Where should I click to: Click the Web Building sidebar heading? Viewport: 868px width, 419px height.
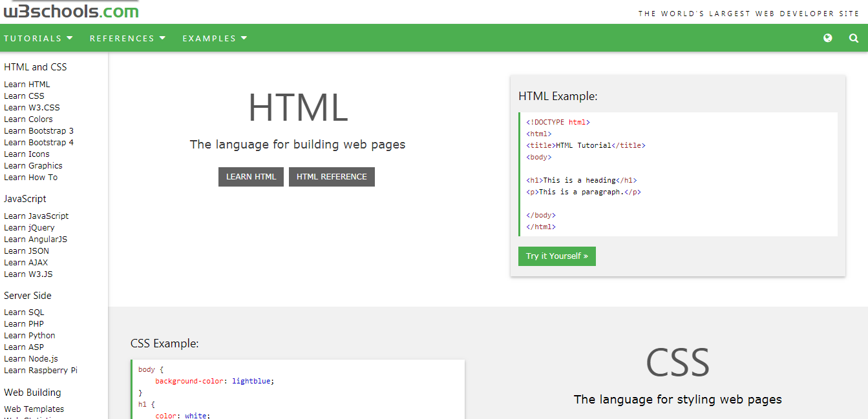click(32, 393)
